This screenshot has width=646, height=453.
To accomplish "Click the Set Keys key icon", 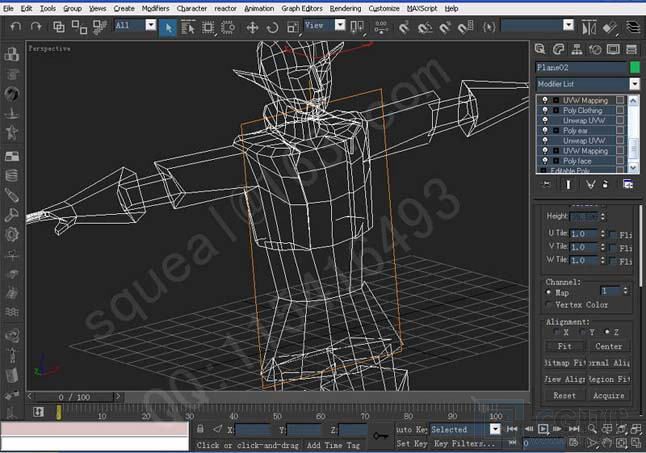I will click(x=381, y=436).
